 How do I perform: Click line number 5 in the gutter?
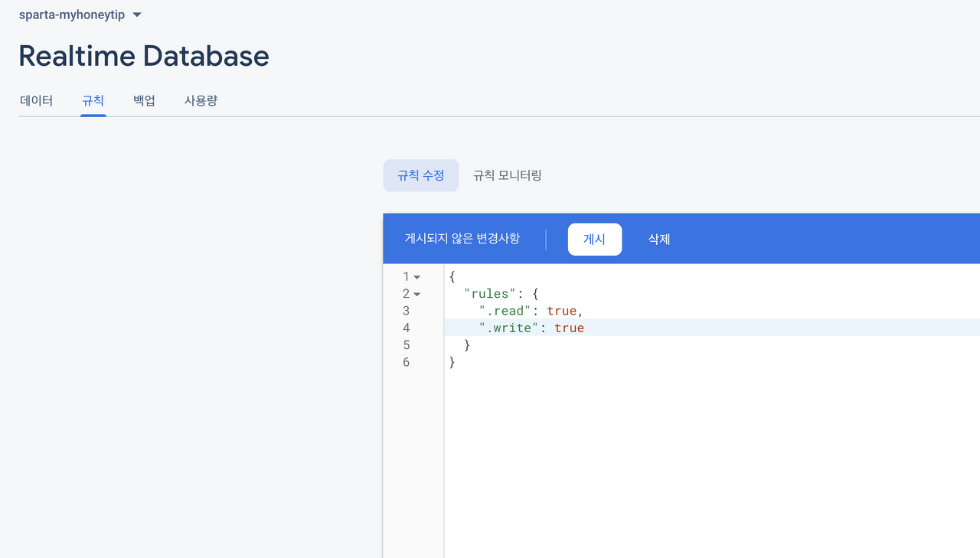click(x=406, y=345)
